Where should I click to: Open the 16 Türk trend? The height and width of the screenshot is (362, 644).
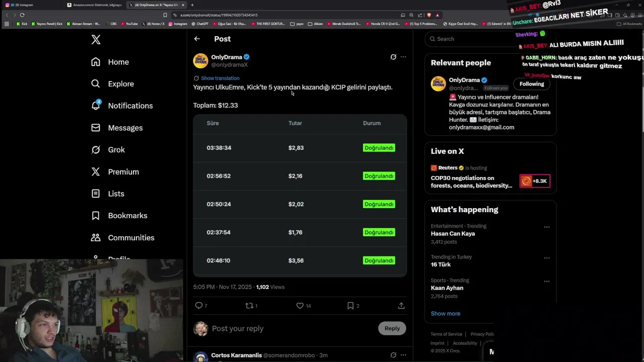click(441, 264)
